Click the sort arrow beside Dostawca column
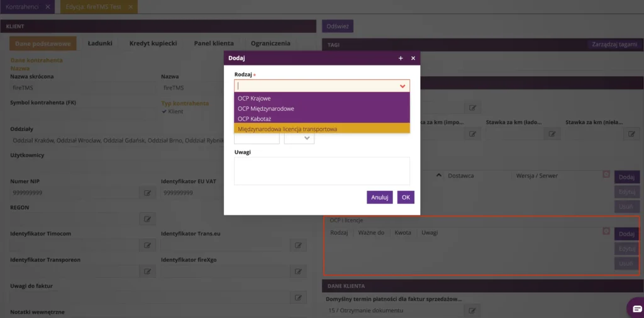 (438, 175)
